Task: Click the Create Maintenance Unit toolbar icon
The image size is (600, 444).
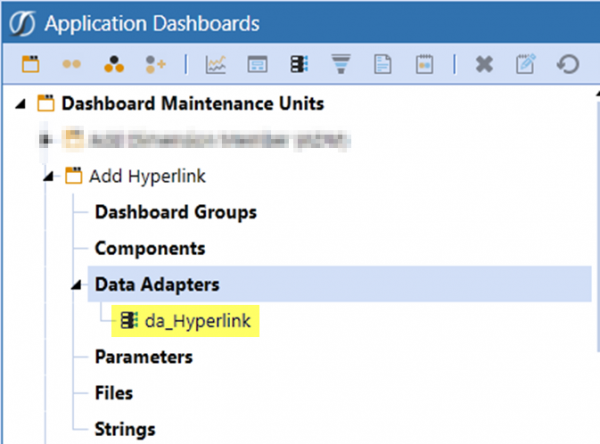Action: pyautogui.click(x=31, y=65)
